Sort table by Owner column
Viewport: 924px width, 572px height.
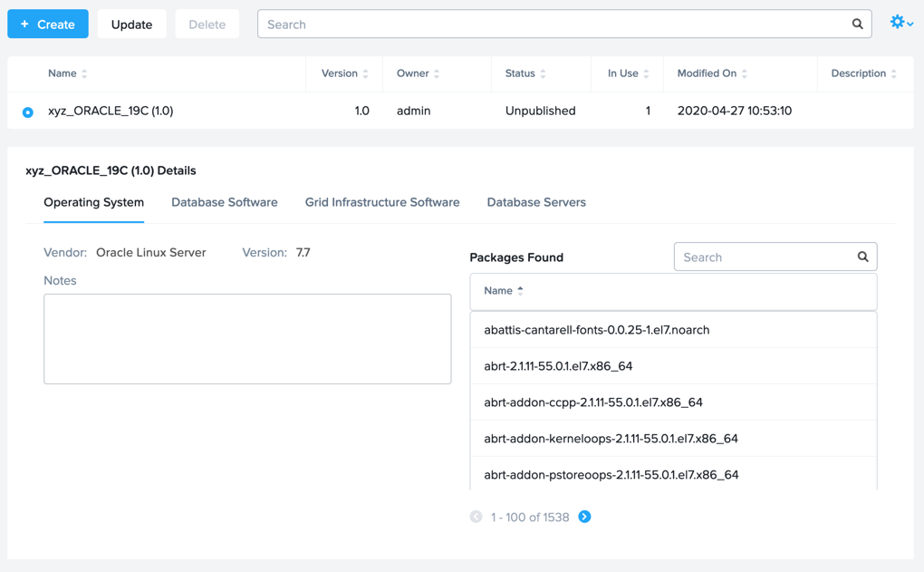pos(418,73)
